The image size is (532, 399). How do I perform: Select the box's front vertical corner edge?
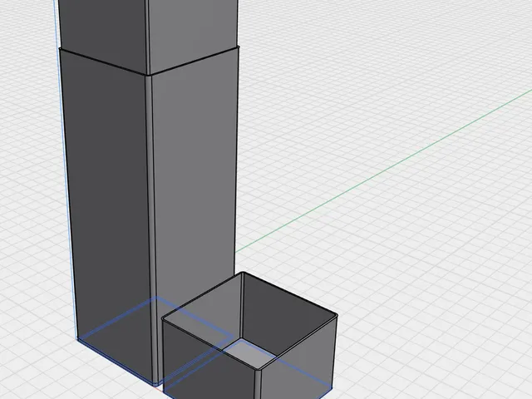pos(258,384)
